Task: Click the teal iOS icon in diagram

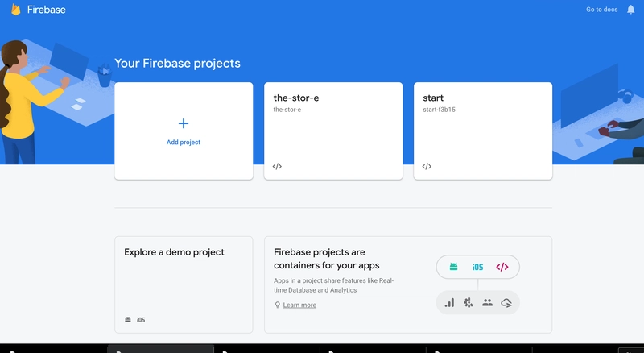Action: click(477, 267)
